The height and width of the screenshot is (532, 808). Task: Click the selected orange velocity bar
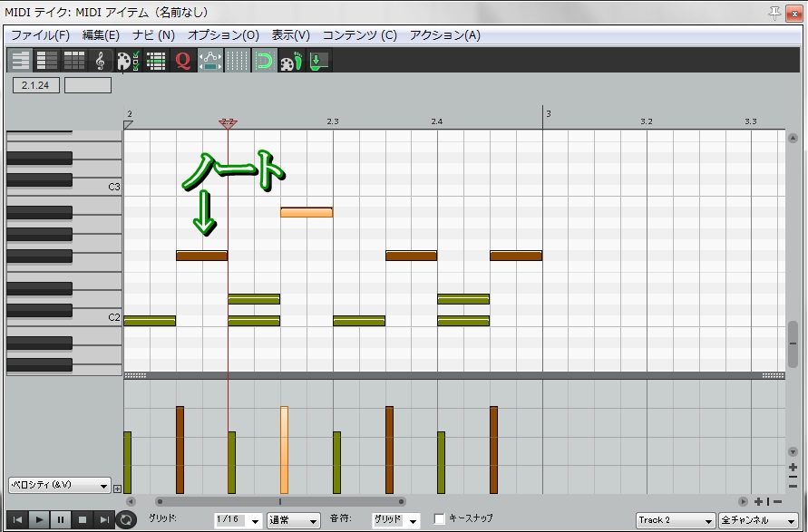click(284, 450)
